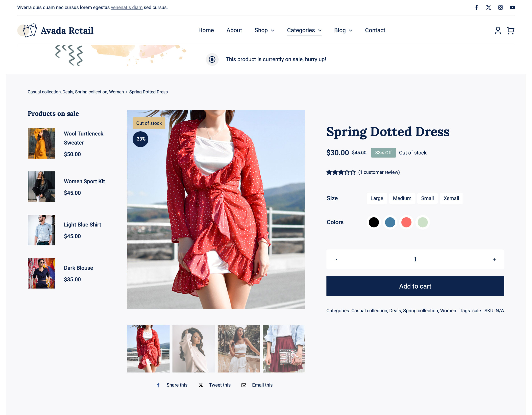Click the Out of stock image badge
This screenshot has width=532, height=415.
[149, 123]
